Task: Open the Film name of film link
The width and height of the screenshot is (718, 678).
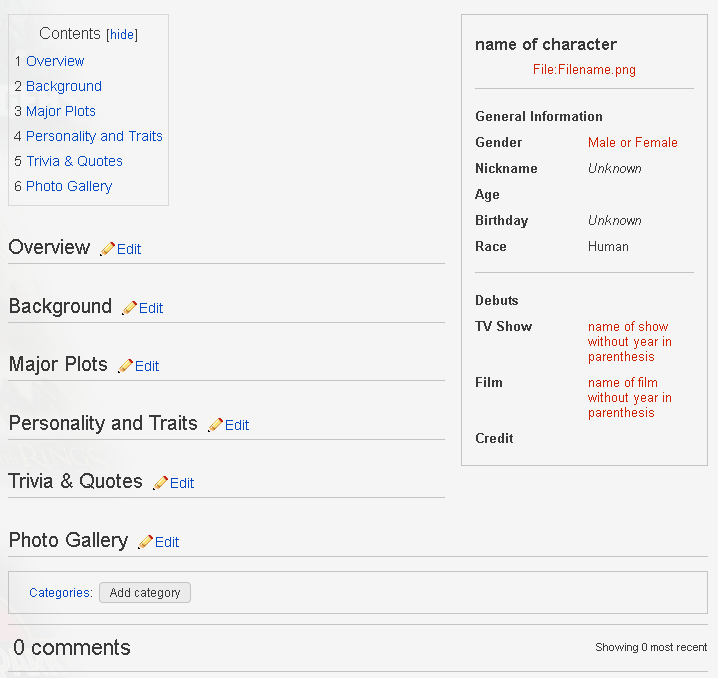Action: 630,397
